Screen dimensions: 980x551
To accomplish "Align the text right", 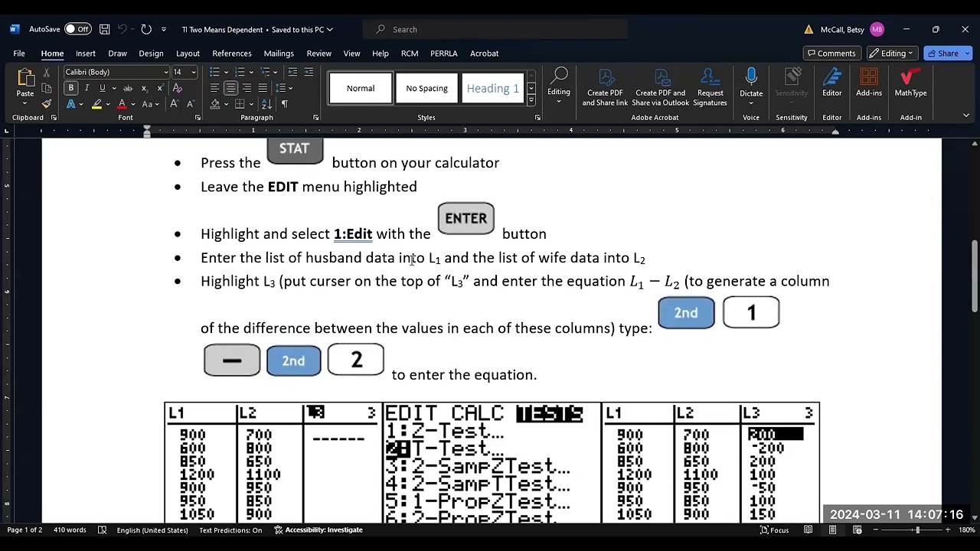I will coord(247,88).
